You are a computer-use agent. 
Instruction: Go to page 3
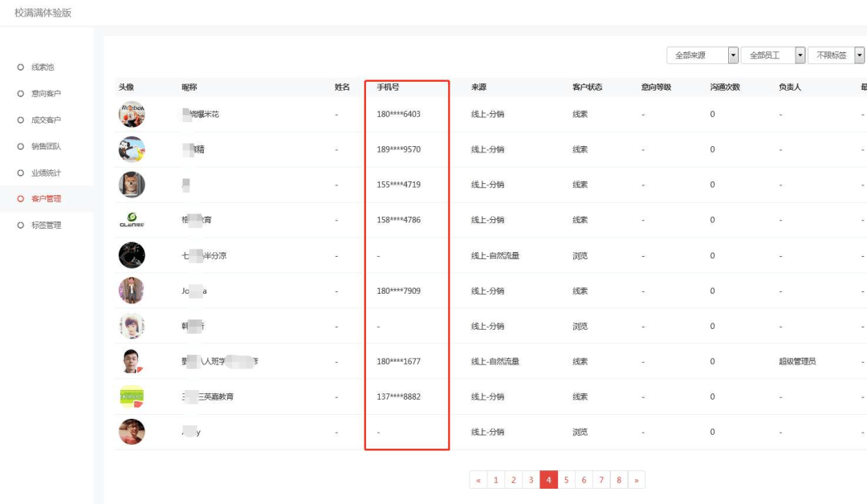click(531, 480)
